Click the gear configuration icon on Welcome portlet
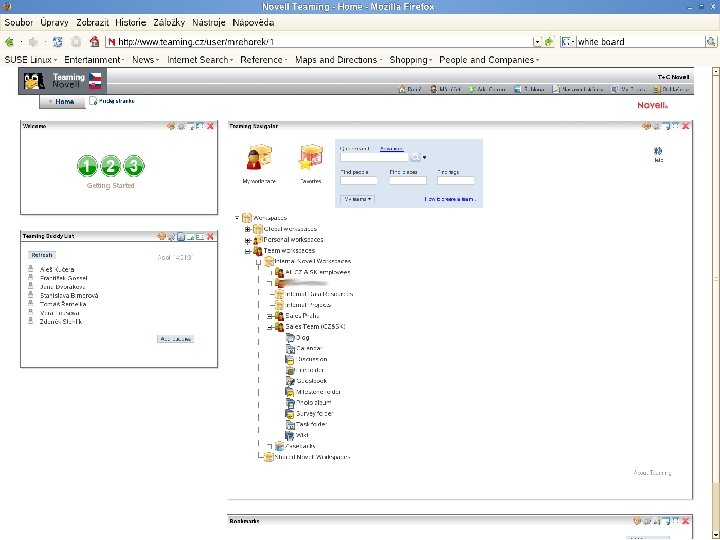 (x=181, y=126)
